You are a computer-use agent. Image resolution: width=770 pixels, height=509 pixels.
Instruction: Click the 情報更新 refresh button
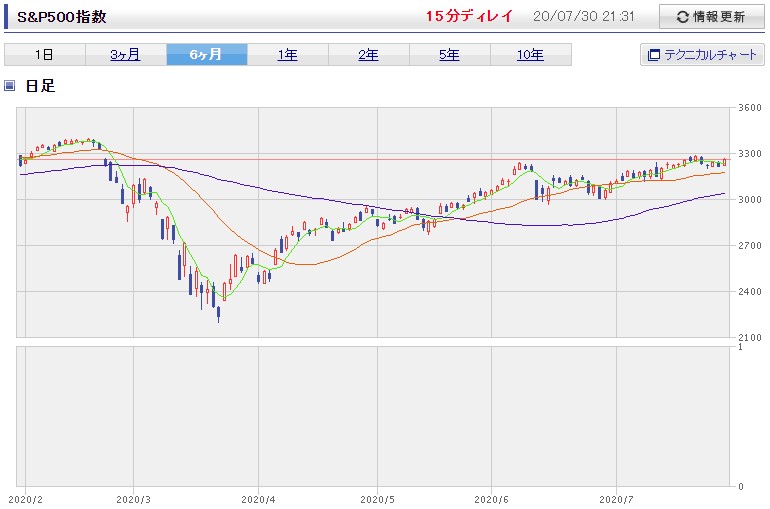(x=711, y=17)
